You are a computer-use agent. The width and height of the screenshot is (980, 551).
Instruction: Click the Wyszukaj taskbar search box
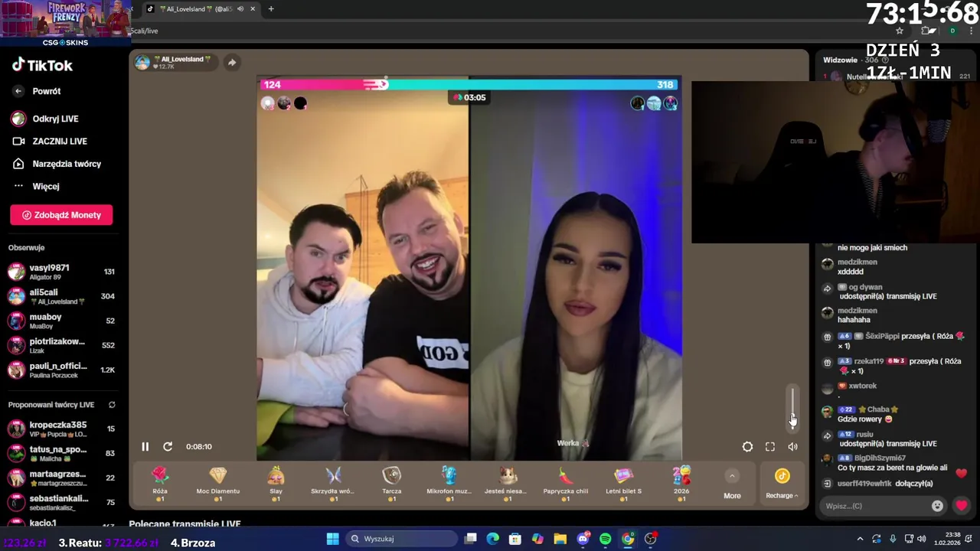pos(400,539)
